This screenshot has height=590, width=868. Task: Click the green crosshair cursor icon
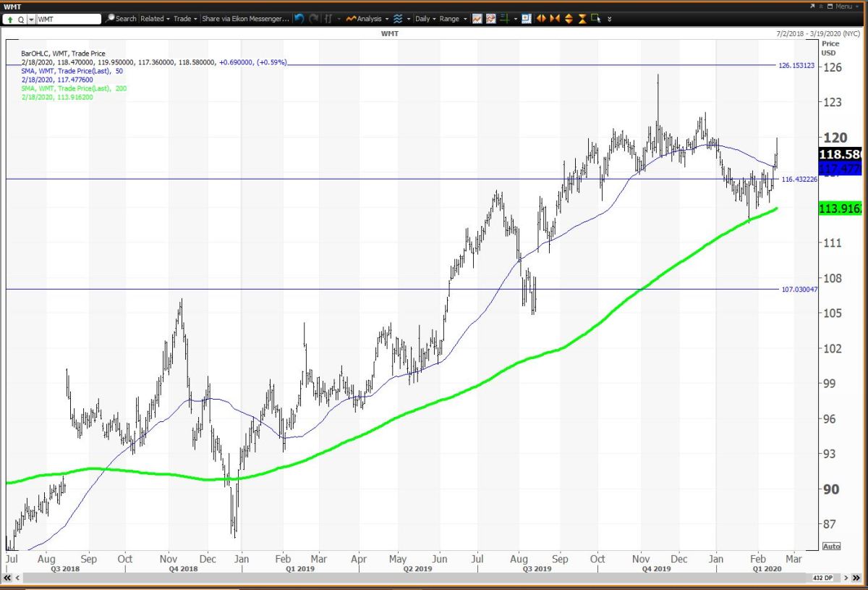point(504,18)
